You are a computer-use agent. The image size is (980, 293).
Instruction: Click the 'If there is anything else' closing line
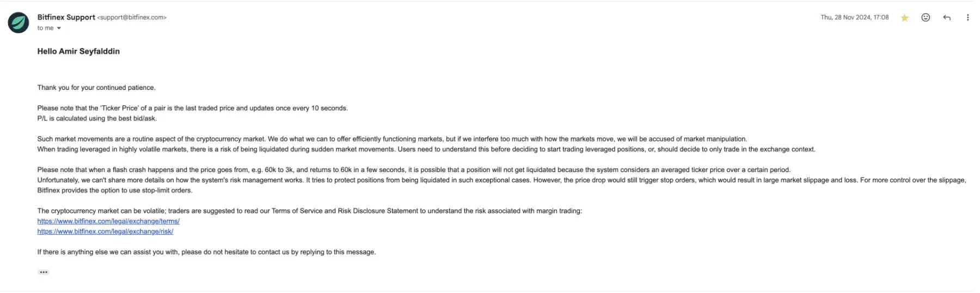pyautogui.click(x=206, y=252)
